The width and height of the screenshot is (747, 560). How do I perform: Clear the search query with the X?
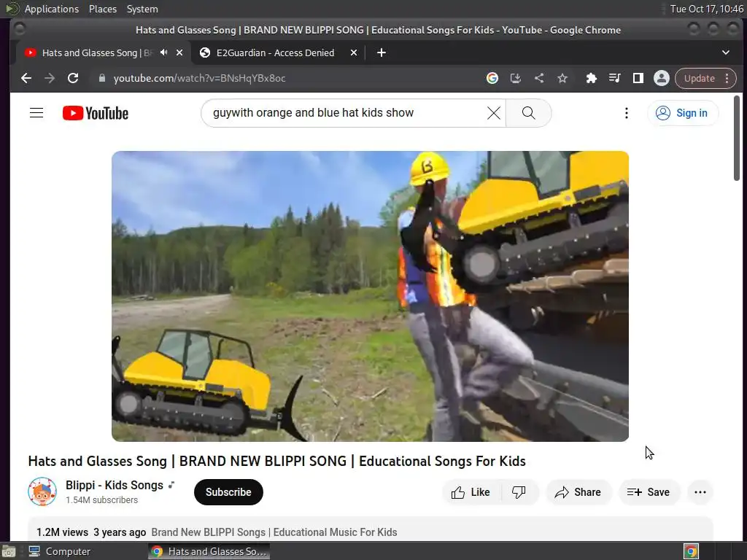tap(494, 113)
